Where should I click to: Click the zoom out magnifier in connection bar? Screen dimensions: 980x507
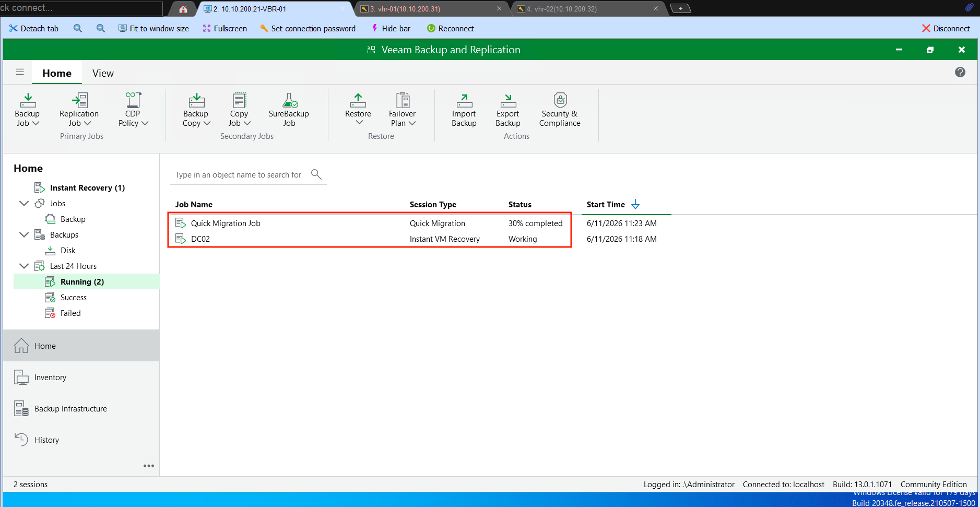101,28
